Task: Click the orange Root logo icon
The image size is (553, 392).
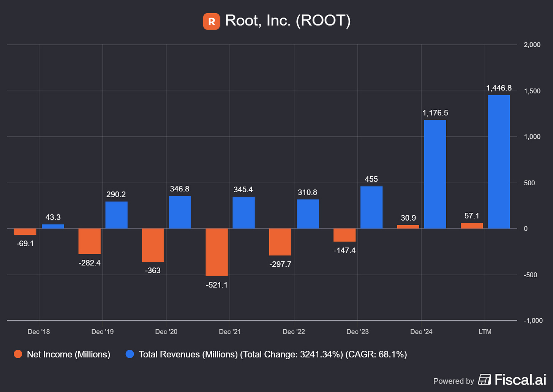Action: click(212, 21)
